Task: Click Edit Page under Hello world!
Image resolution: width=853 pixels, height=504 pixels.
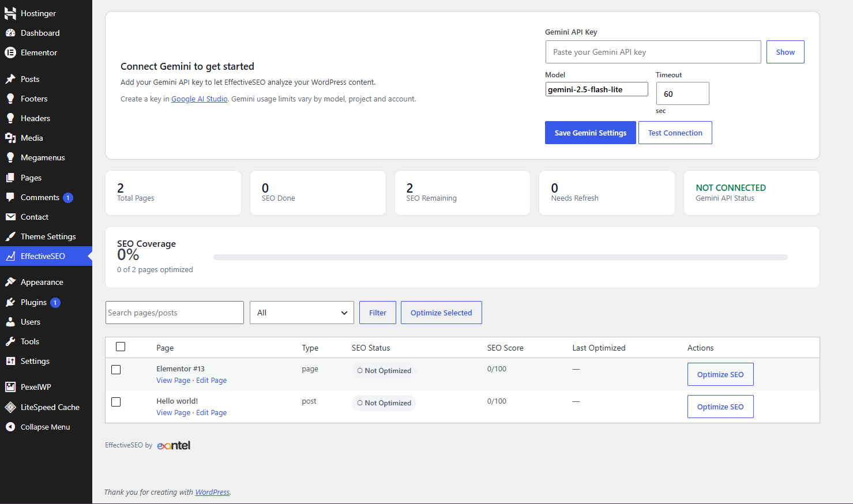Action: (x=212, y=413)
